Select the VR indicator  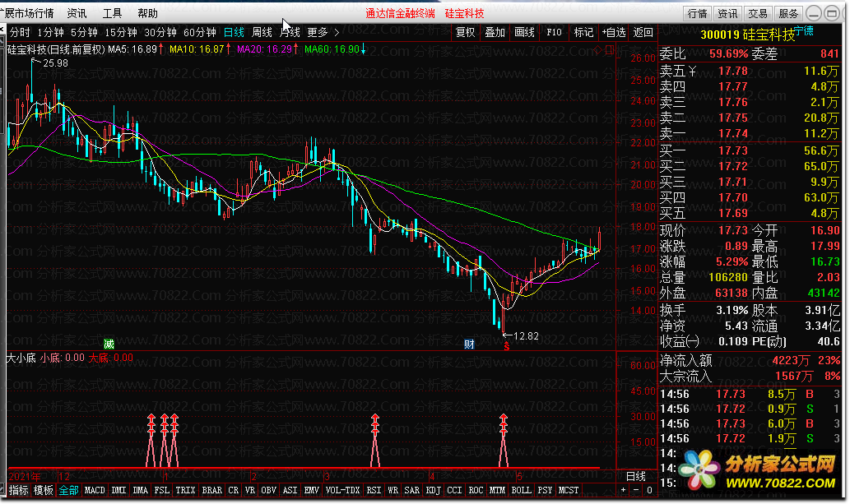(x=250, y=490)
